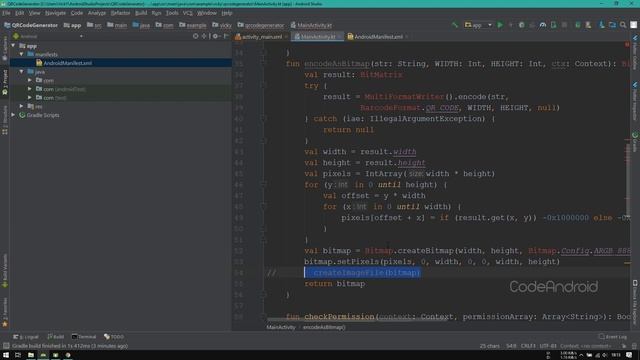Open the Build menu
Image resolution: width=640 pixels, height=360 pixels.
tap(141, 13)
